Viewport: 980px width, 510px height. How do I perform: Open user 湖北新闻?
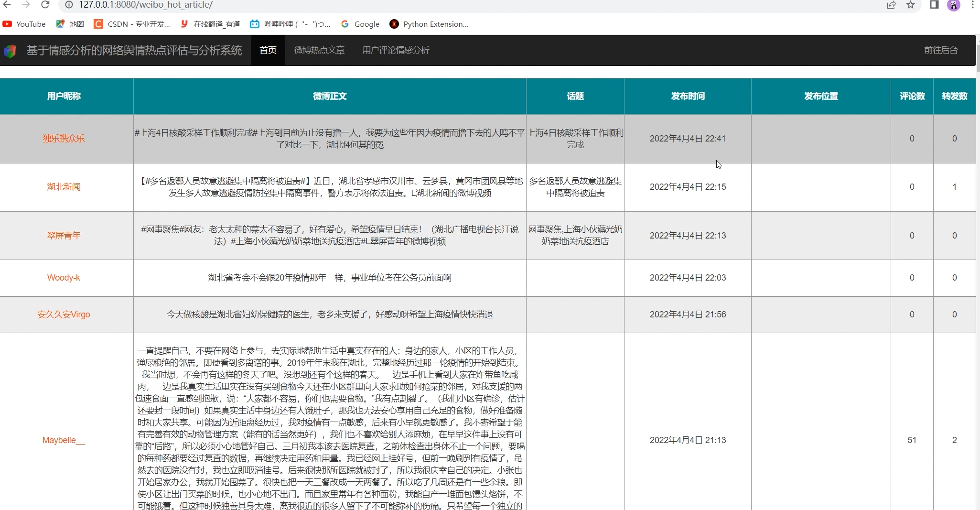click(x=64, y=187)
